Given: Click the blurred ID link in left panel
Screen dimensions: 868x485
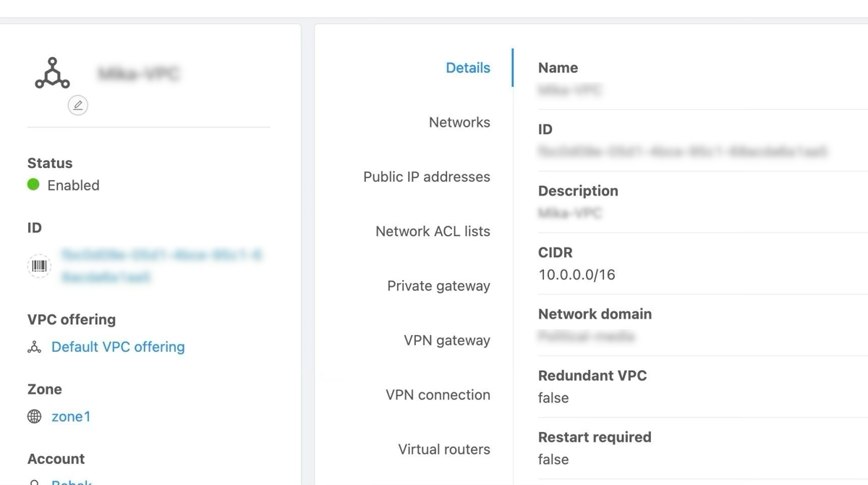Looking at the screenshot, I should point(161,266).
